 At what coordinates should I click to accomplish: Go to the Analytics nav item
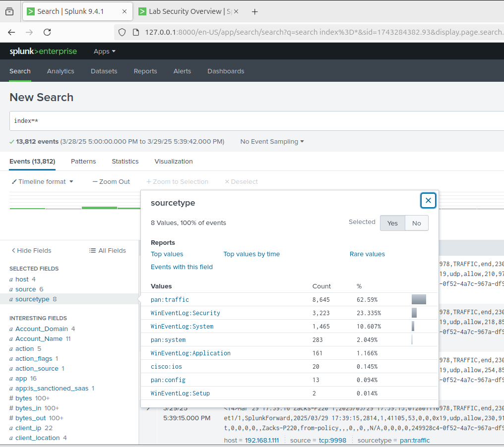tap(61, 71)
